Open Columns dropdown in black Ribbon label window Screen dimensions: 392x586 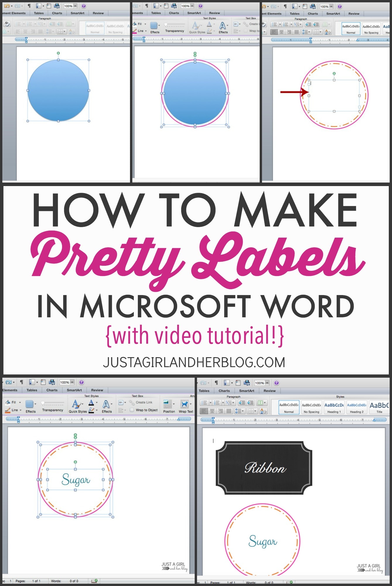261,403
